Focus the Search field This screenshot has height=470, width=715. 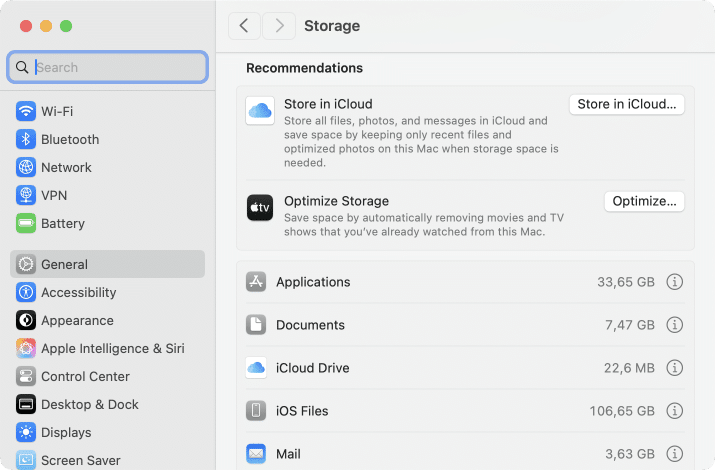[108, 67]
